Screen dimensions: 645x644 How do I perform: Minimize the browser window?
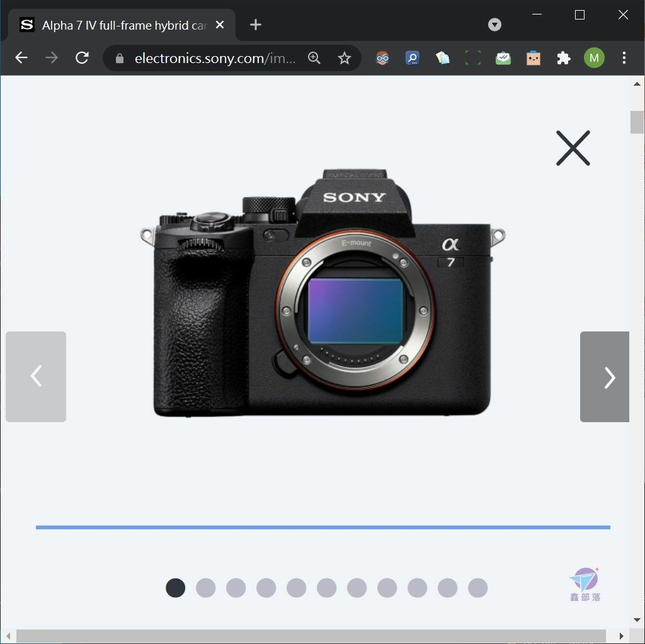pos(537,14)
